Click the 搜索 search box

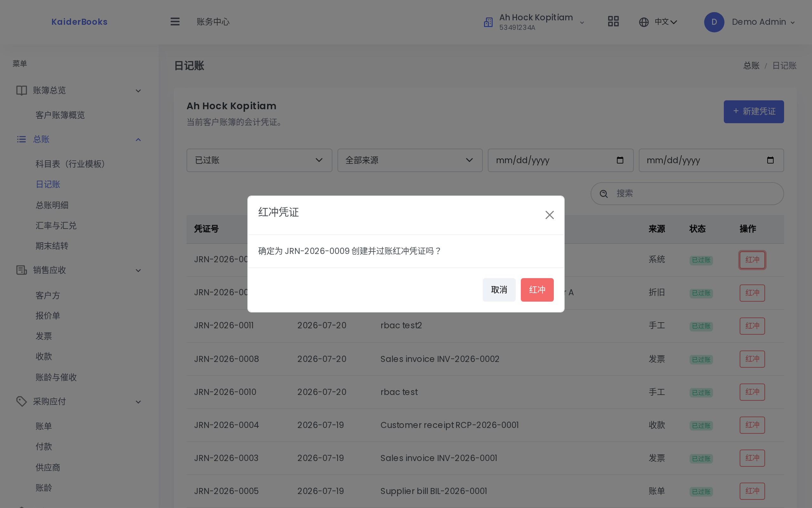tap(687, 194)
